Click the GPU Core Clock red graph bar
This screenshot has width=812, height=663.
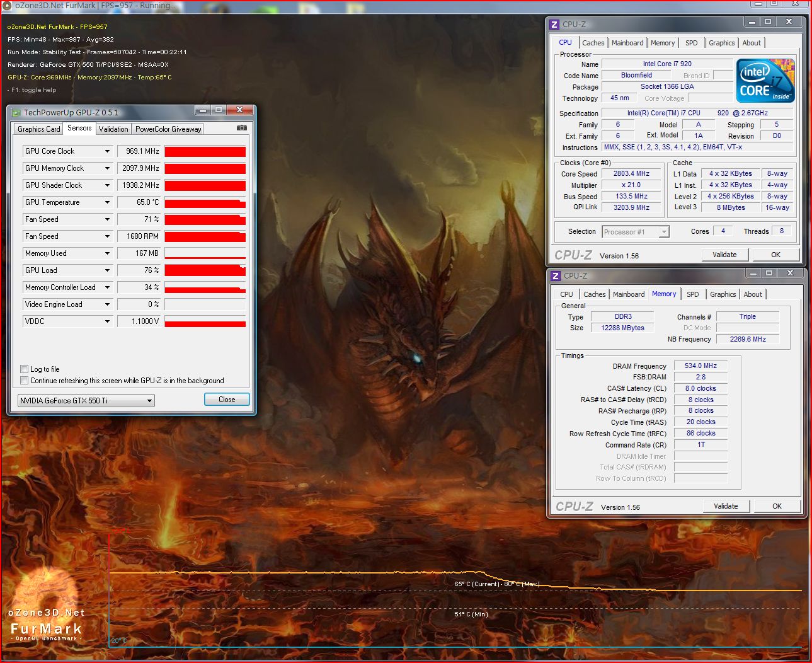click(205, 151)
